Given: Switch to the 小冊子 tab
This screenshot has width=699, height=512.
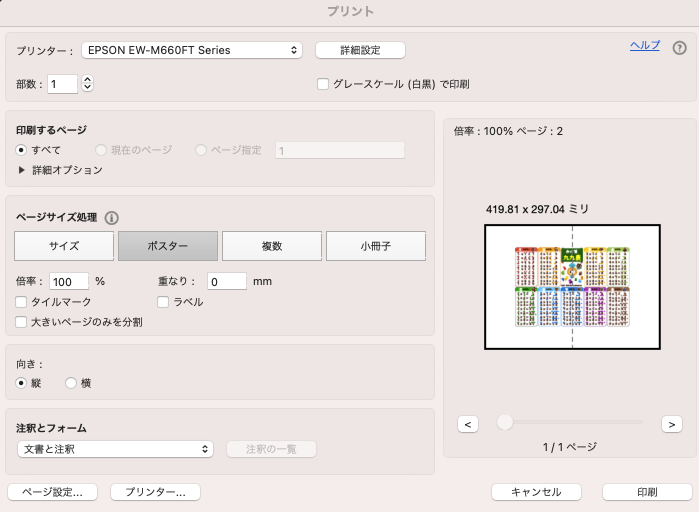Looking at the screenshot, I should [376, 246].
